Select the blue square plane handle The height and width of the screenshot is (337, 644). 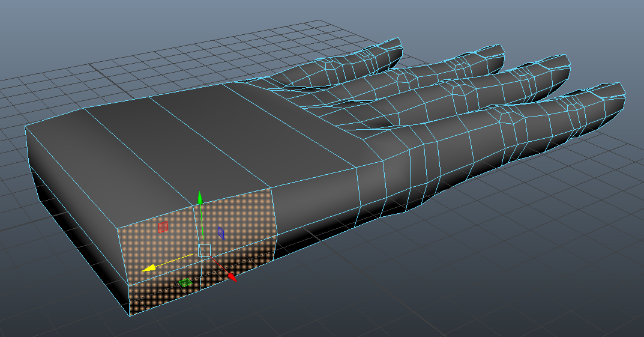pyautogui.click(x=221, y=232)
